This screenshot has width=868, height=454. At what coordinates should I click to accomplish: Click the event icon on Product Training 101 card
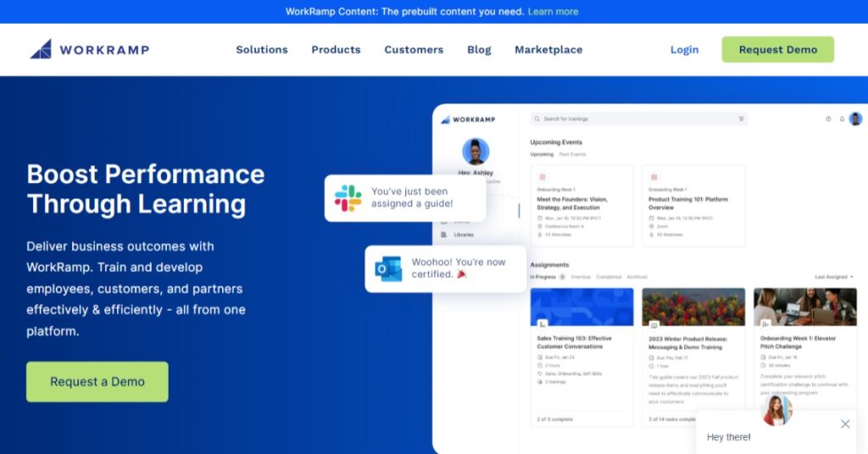pyautogui.click(x=654, y=178)
